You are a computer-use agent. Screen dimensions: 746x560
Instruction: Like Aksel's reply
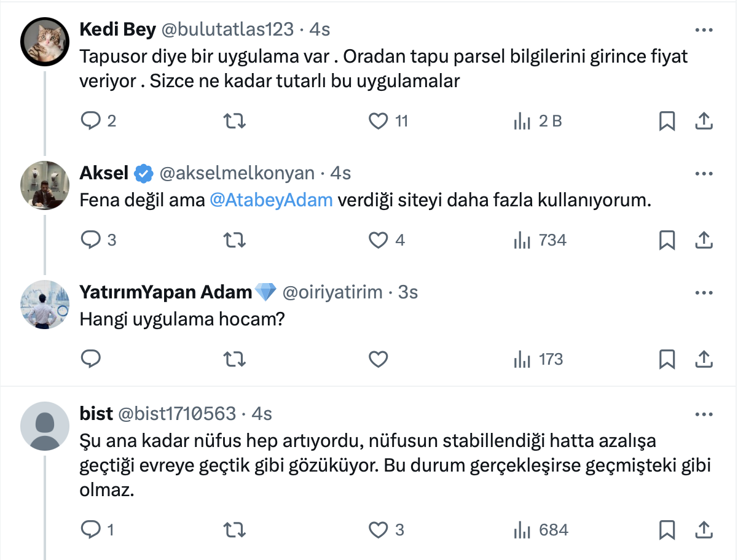point(378,240)
